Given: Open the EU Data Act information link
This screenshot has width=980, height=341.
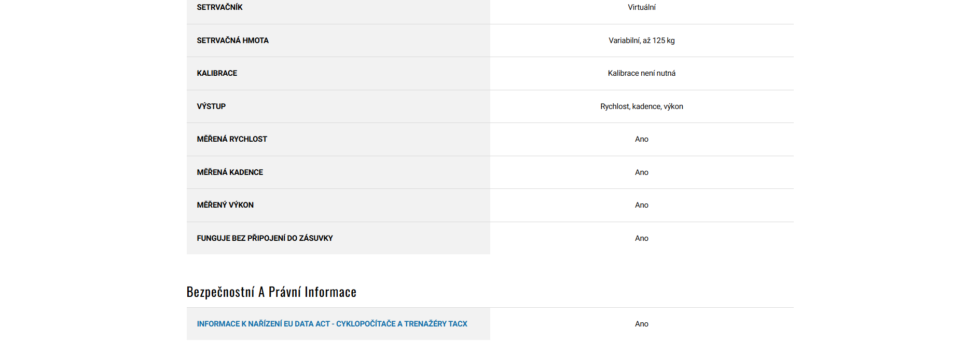Looking at the screenshot, I should (x=332, y=324).
